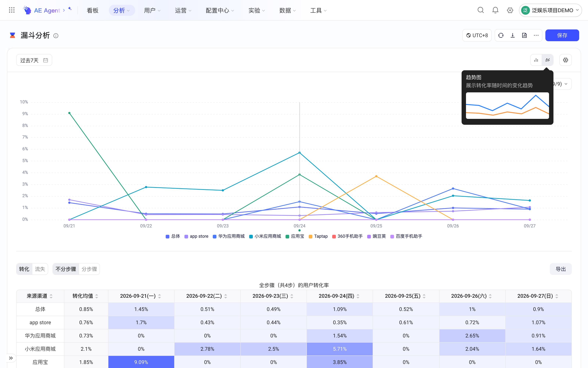Sort the 来源渠道 column
This screenshot has height=368, width=588.
[x=51, y=296]
